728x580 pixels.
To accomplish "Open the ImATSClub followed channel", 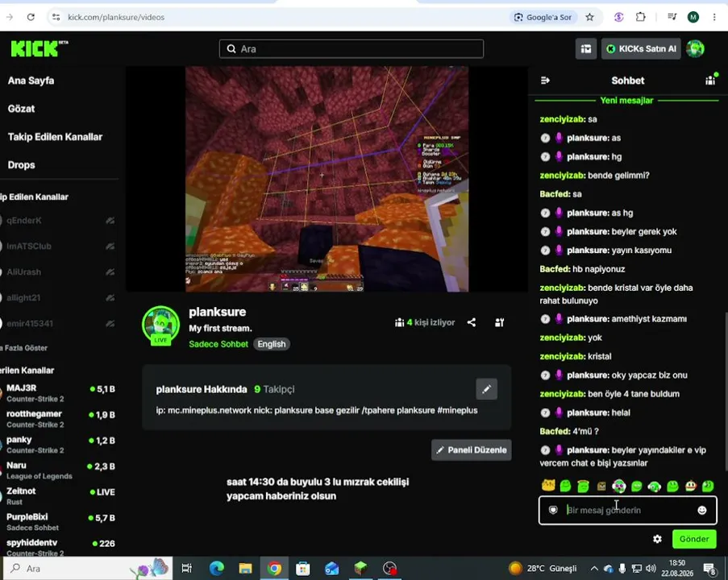I will (x=57, y=246).
